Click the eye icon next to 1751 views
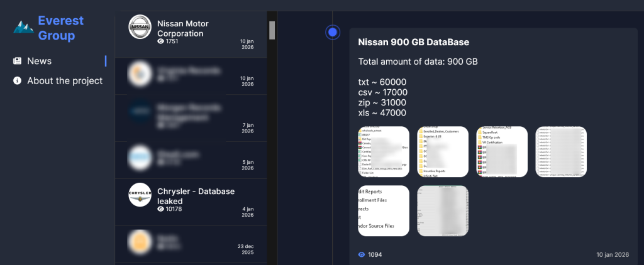The width and height of the screenshot is (644, 265). (160, 41)
